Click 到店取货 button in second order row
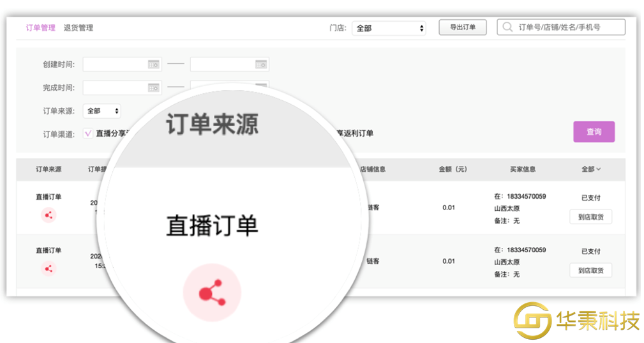The height and width of the screenshot is (343, 644). [590, 271]
